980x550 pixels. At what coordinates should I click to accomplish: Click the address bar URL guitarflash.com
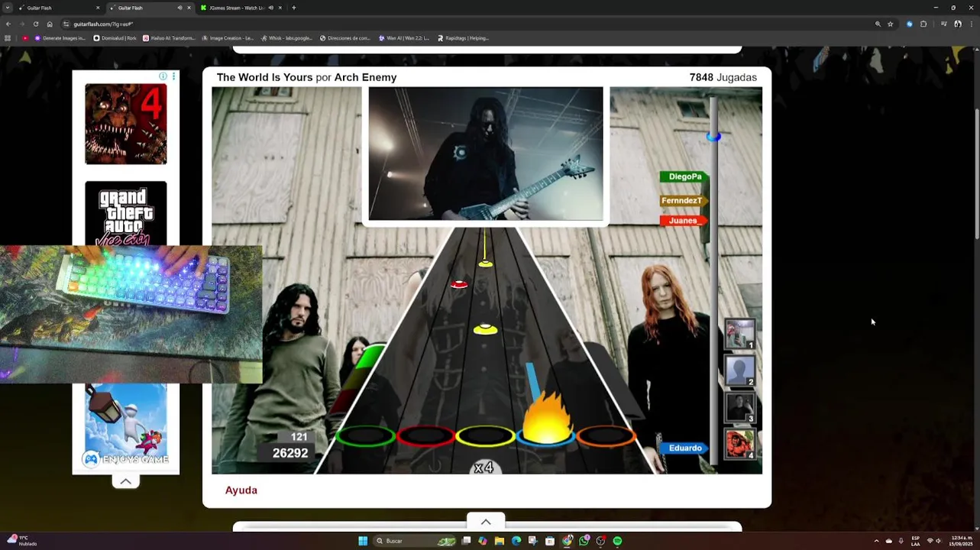[103, 24]
